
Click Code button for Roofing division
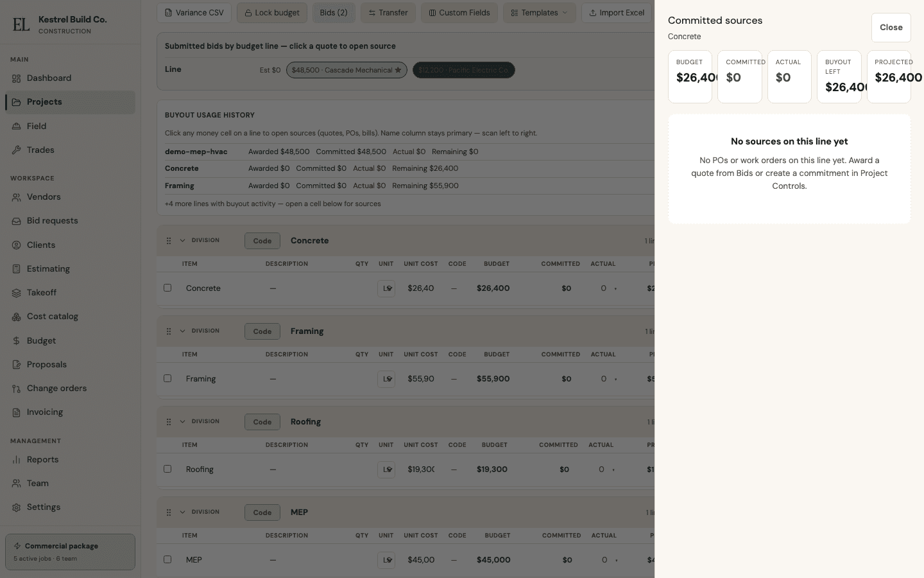pos(262,422)
